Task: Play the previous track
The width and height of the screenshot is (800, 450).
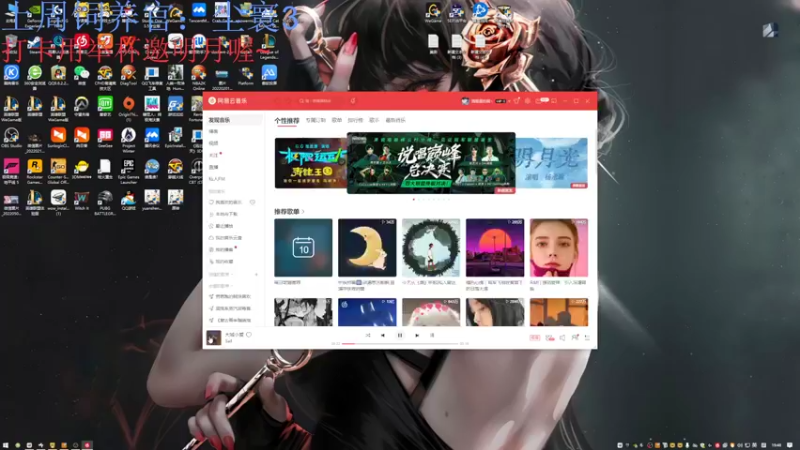Action: (x=383, y=335)
